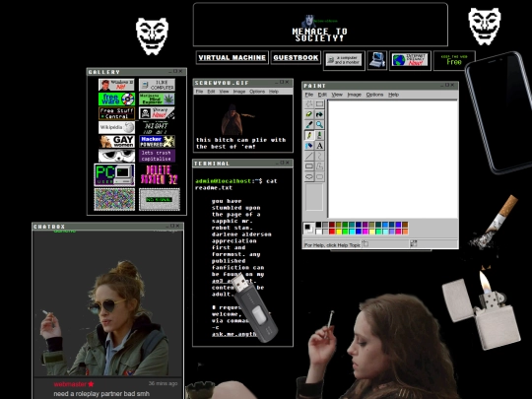Pick the bright red color swatch in Paint

tap(332, 232)
